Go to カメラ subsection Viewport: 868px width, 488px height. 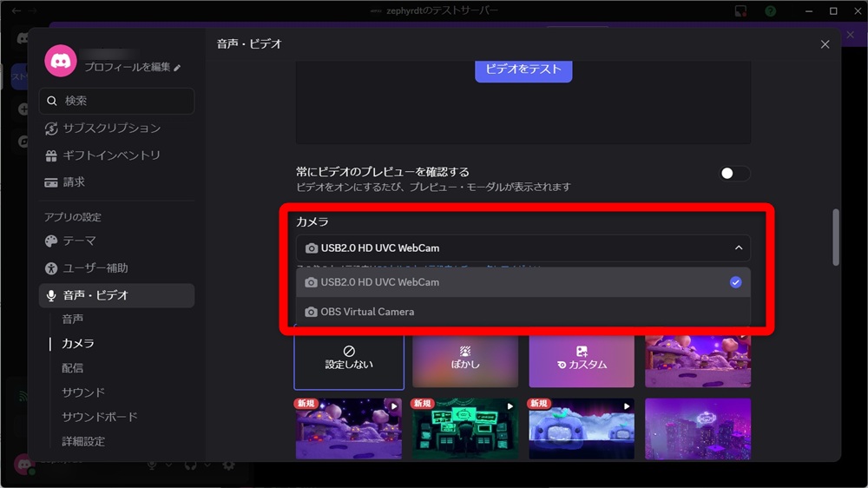78,344
